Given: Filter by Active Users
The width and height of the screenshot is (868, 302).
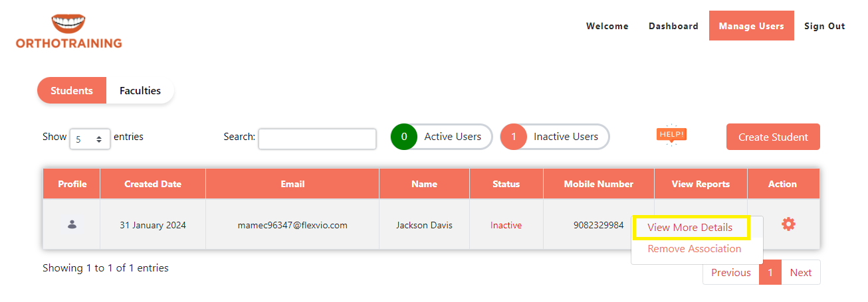Looking at the screenshot, I should click(452, 137).
